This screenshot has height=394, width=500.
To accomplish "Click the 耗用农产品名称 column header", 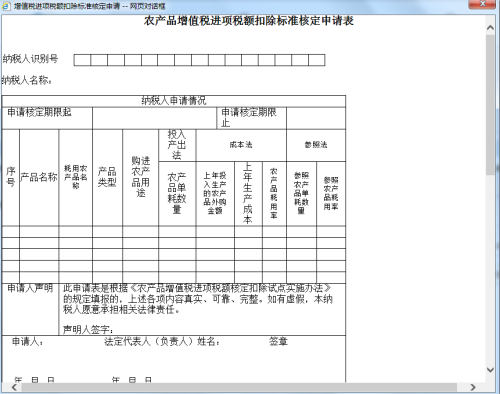I will tap(76, 178).
